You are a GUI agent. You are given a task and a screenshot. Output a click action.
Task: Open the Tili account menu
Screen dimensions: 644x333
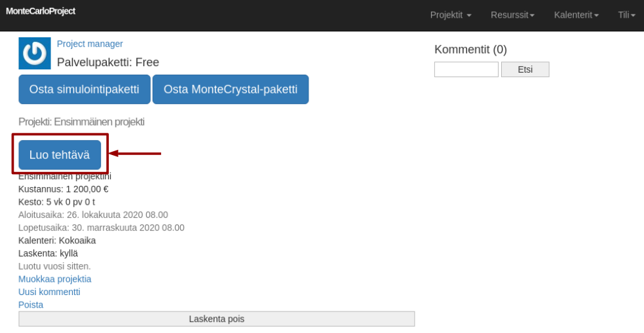626,15
